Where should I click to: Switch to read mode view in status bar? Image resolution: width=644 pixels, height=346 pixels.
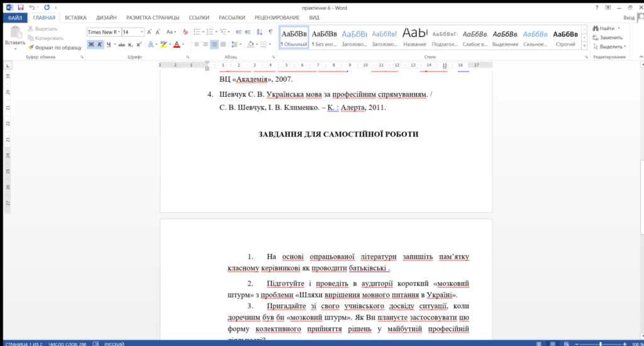[538, 343]
